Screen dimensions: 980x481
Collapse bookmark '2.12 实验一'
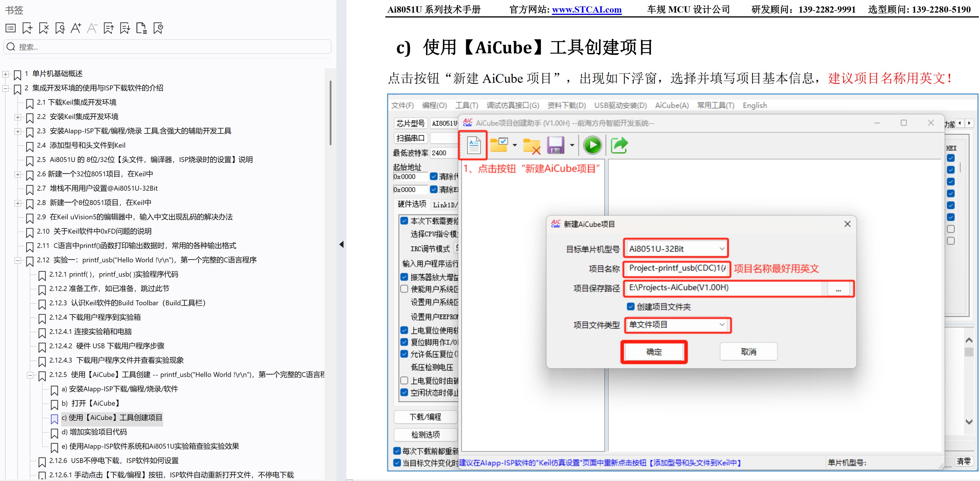click(18, 261)
